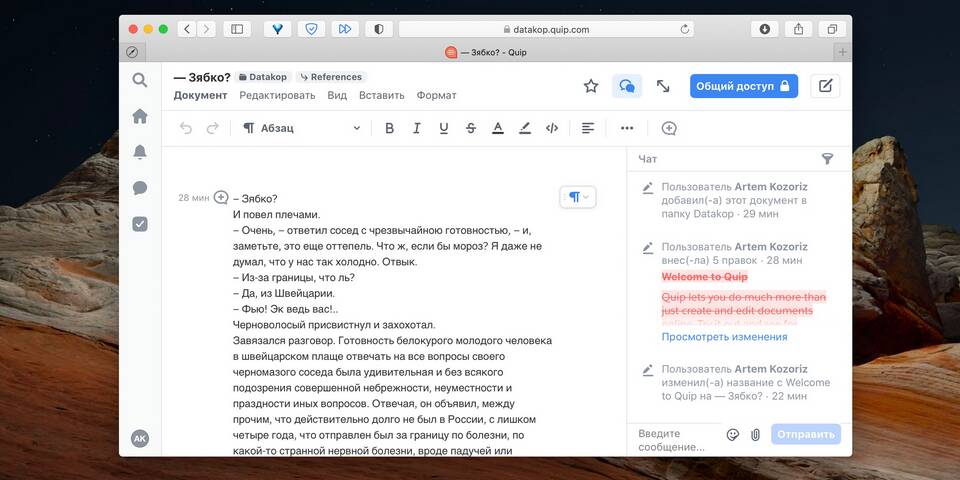Show Safari downloads
960x480 pixels.
pyautogui.click(x=765, y=29)
